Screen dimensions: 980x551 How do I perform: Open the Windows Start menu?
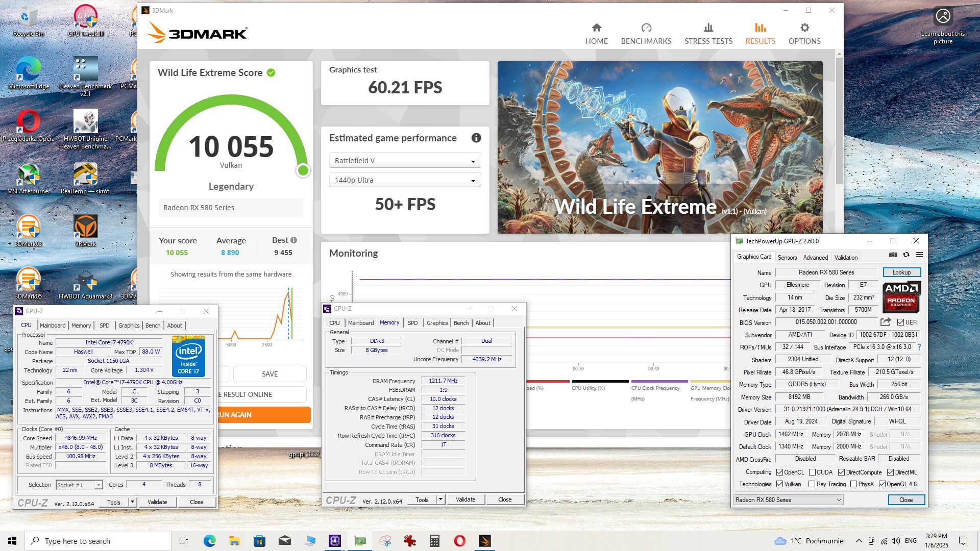(12, 541)
